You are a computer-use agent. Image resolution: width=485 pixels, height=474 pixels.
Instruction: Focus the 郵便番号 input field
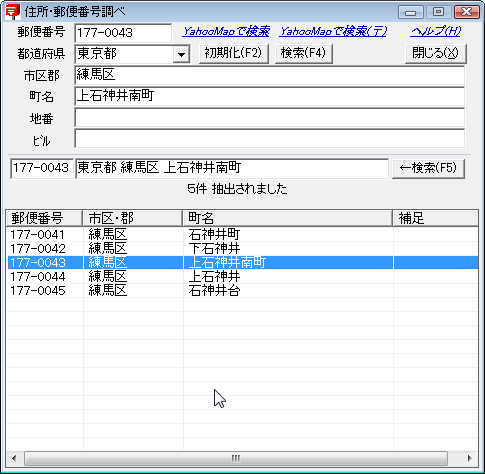click(x=123, y=33)
